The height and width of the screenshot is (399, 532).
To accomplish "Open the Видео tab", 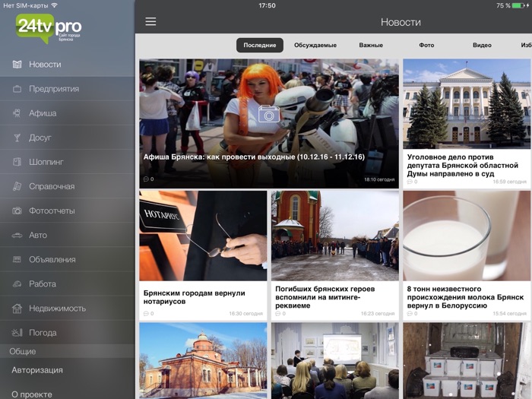I will point(482,45).
